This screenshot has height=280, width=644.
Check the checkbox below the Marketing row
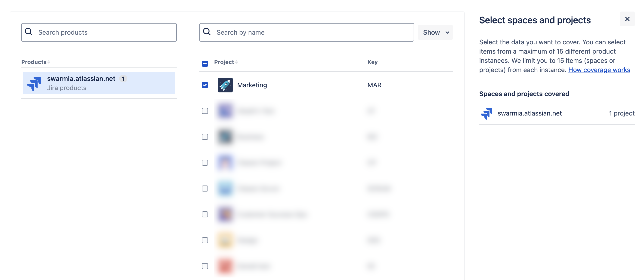[x=205, y=111]
